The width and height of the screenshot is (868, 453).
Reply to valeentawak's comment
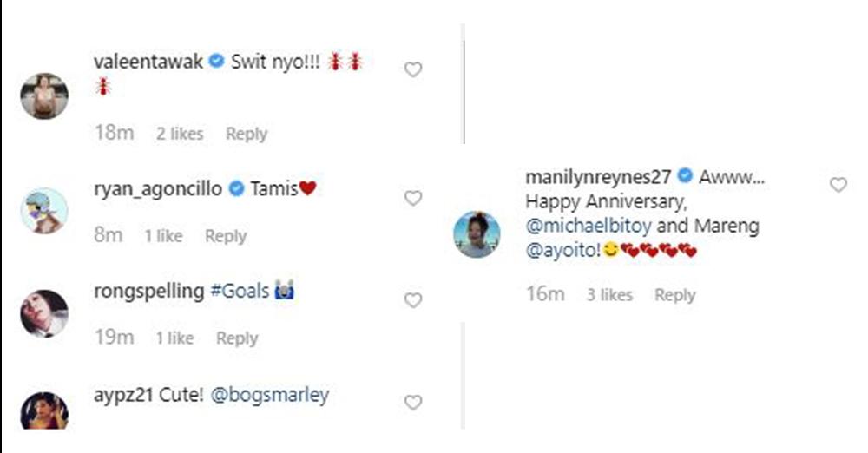coord(247,134)
